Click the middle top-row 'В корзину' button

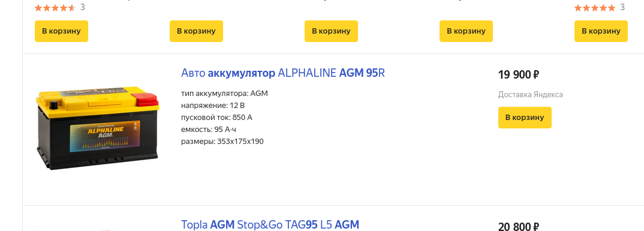pos(331,31)
